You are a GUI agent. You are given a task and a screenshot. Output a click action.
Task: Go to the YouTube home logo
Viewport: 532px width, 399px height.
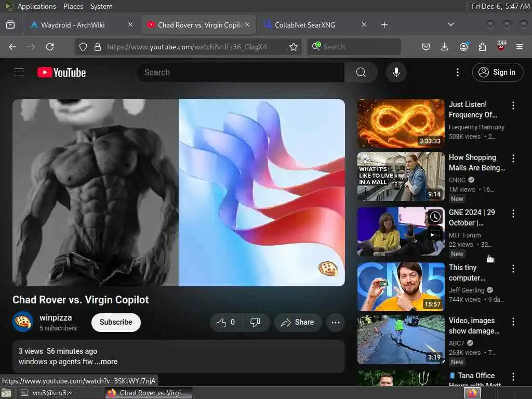click(x=61, y=72)
